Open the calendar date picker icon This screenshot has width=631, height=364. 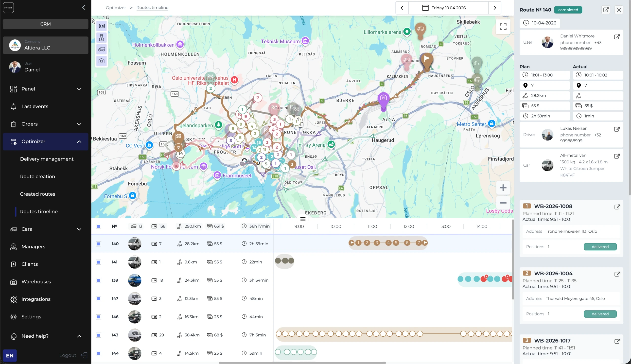(x=425, y=8)
